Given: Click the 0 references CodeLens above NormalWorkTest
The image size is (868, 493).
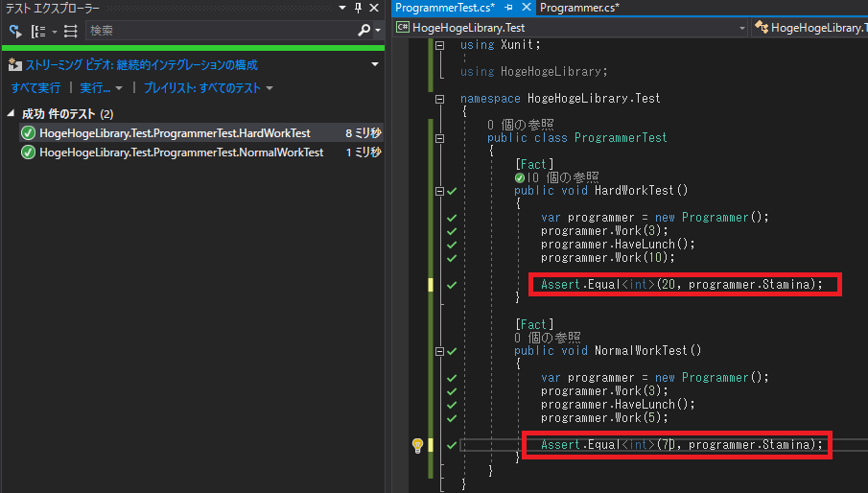Looking at the screenshot, I should pyautogui.click(x=548, y=337).
